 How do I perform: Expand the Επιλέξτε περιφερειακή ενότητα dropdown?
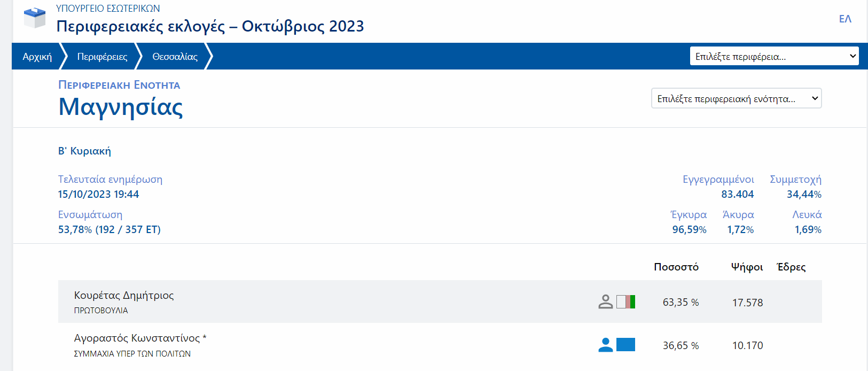[736, 98]
